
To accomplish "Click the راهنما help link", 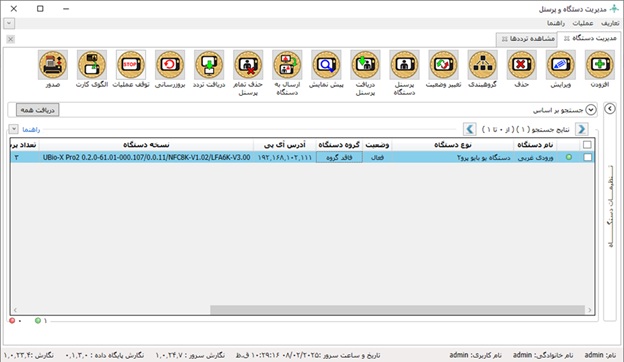I will coord(31,129).
